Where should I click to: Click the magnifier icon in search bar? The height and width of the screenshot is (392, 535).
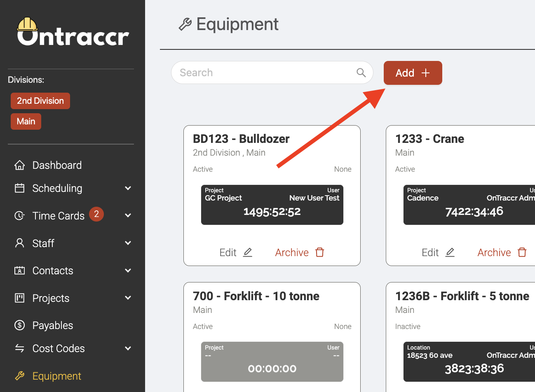click(x=361, y=72)
